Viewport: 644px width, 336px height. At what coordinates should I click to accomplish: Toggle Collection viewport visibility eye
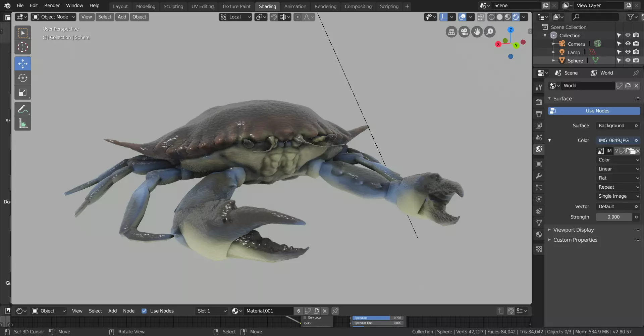(628, 35)
